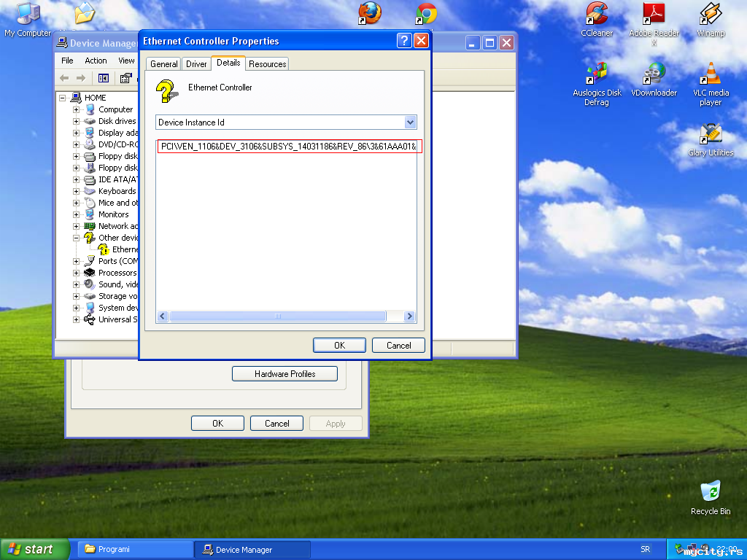Expand the Disk drives node
The image size is (747, 560).
coord(76,122)
